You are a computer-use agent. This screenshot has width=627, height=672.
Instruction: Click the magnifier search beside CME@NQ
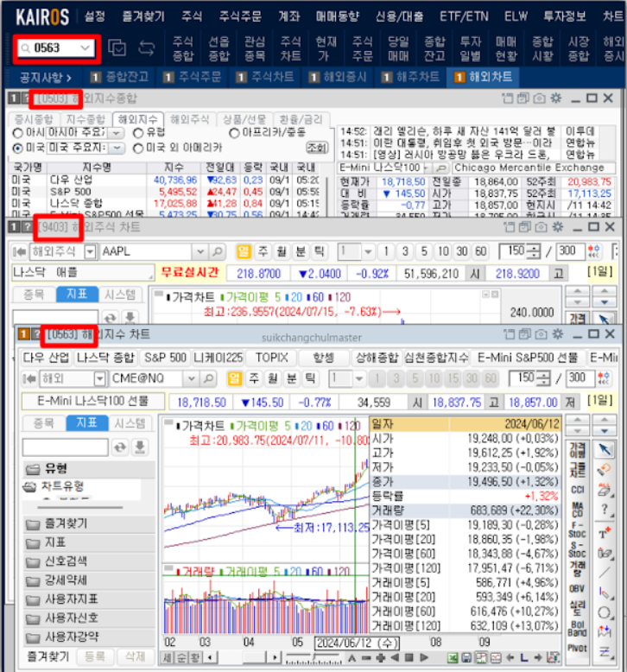(208, 378)
